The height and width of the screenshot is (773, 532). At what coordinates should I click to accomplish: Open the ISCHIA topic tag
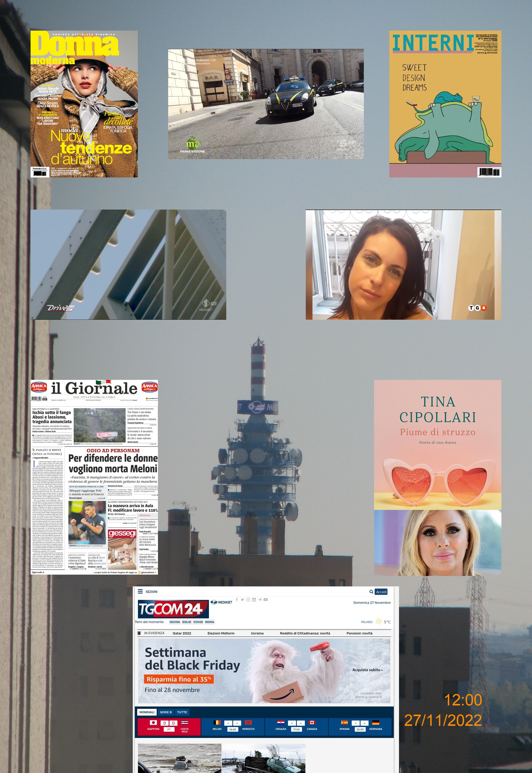(174, 622)
